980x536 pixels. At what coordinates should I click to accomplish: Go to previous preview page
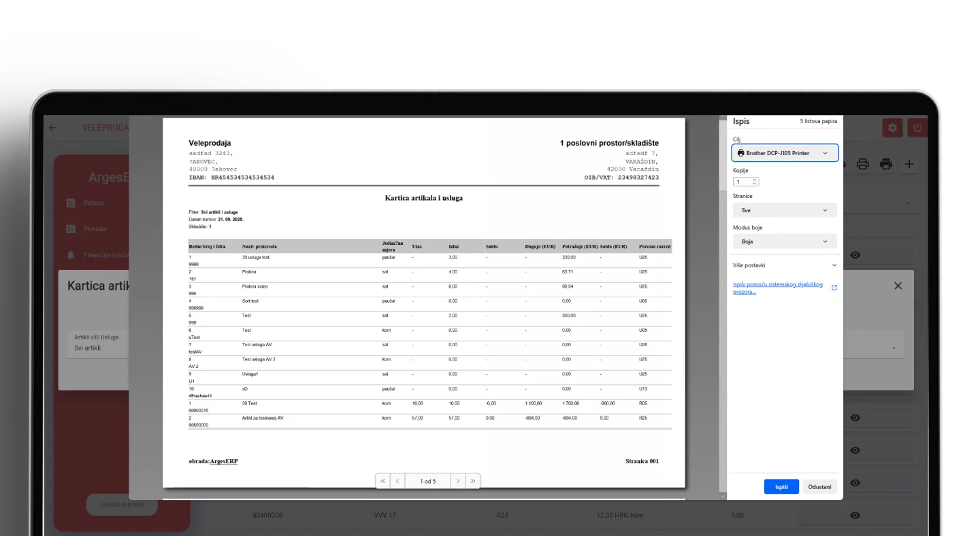pos(397,481)
